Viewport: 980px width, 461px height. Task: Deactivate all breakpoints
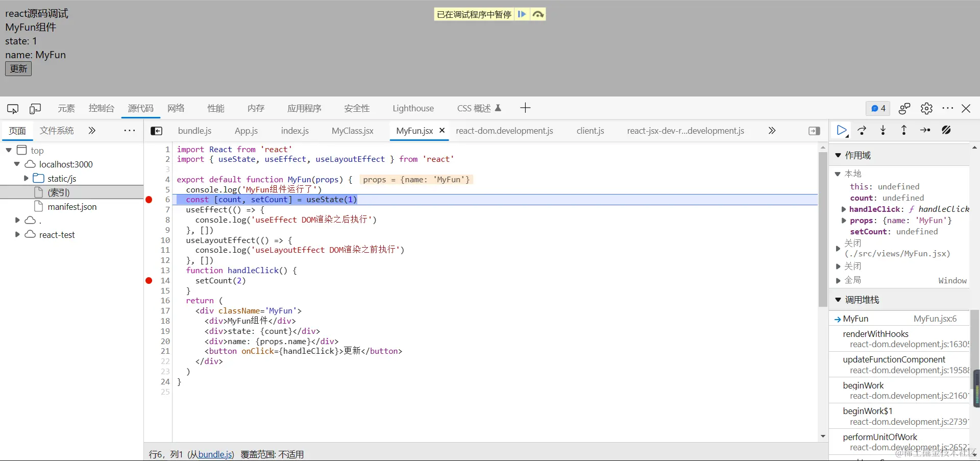pos(946,130)
